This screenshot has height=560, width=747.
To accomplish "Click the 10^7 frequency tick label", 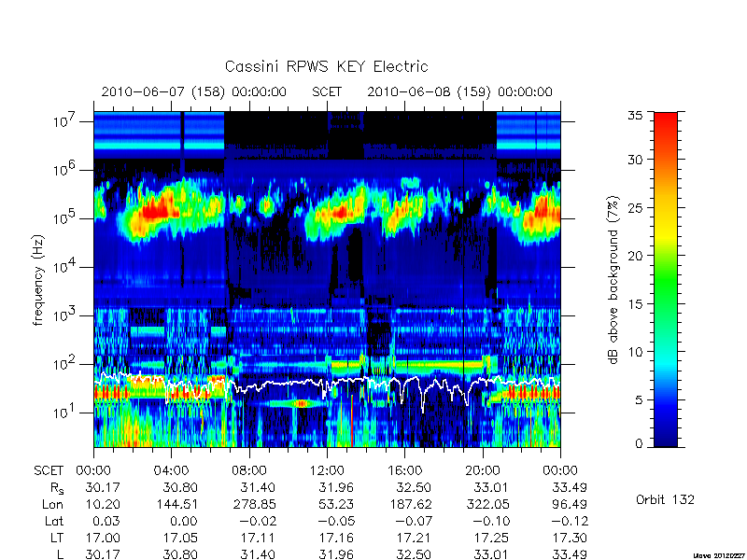I will (65, 121).
